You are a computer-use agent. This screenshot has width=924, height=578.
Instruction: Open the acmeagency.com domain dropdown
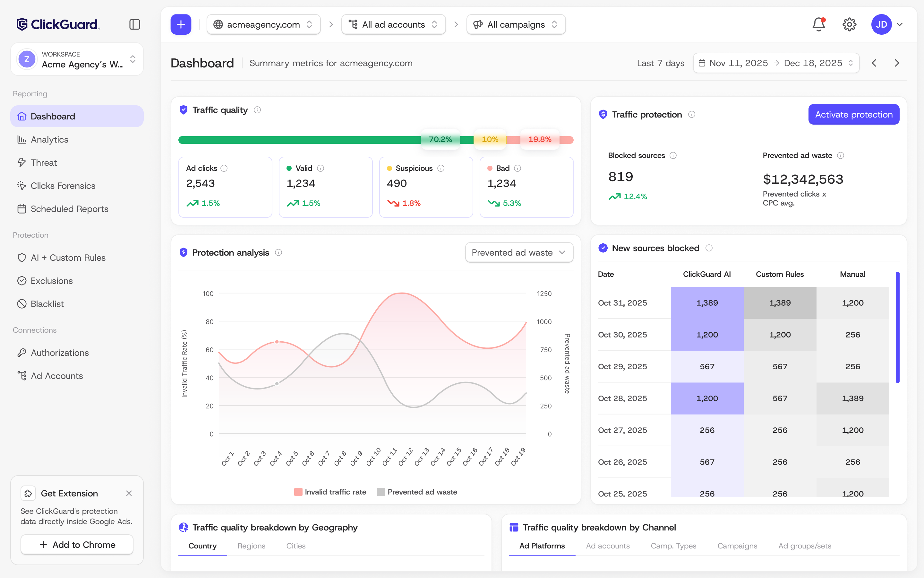point(263,24)
